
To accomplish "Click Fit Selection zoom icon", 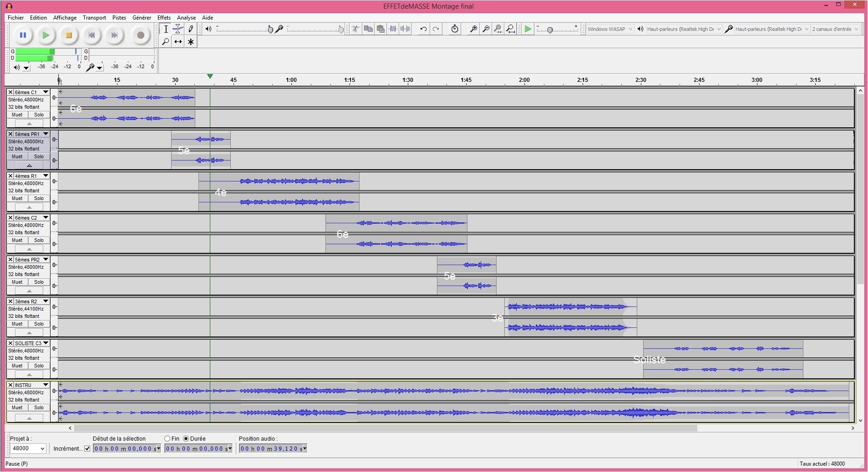I will pos(498,29).
